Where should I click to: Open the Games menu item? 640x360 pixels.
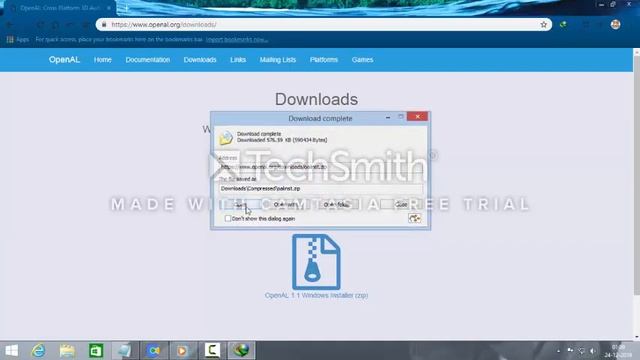point(362,60)
